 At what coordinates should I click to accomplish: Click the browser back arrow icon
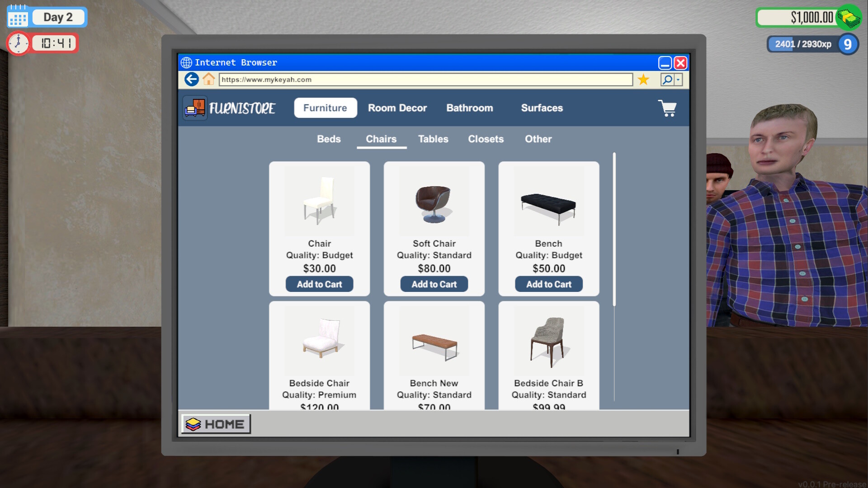click(191, 79)
